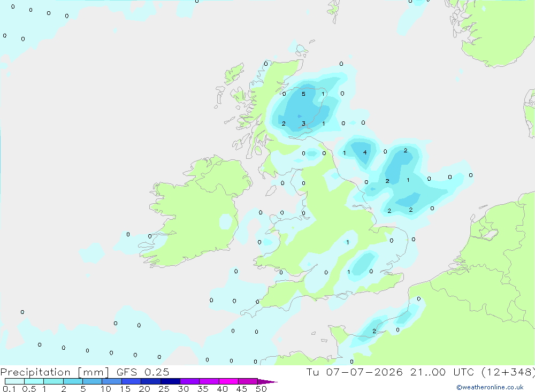
Task: Click the '30' legend scale label
Action: point(183,389)
